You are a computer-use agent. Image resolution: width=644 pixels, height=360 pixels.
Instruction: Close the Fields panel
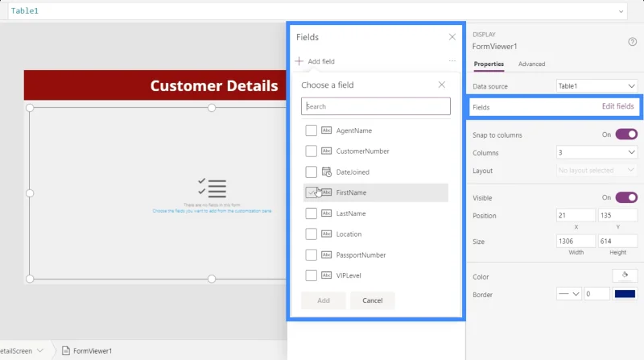coord(452,37)
